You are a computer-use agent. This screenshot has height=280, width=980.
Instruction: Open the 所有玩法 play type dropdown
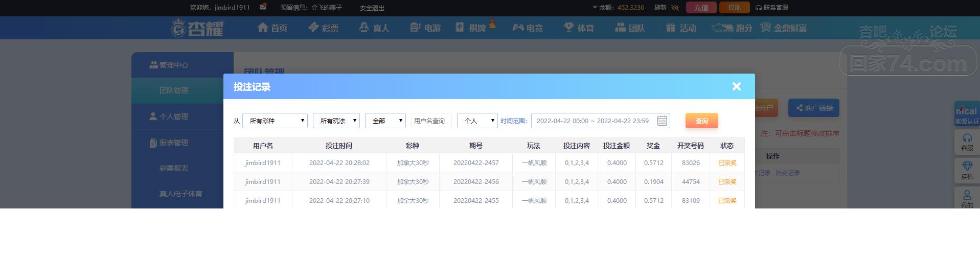click(336, 121)
